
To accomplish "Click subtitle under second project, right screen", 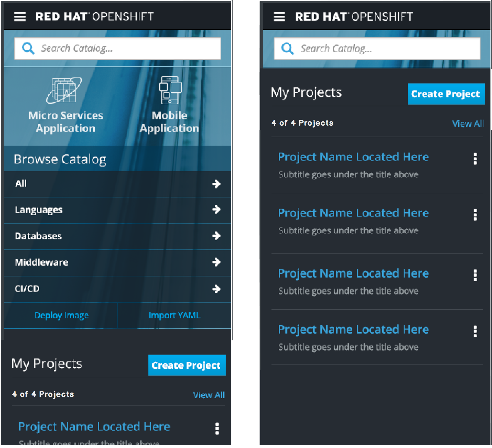I will (x=348, y=231).
